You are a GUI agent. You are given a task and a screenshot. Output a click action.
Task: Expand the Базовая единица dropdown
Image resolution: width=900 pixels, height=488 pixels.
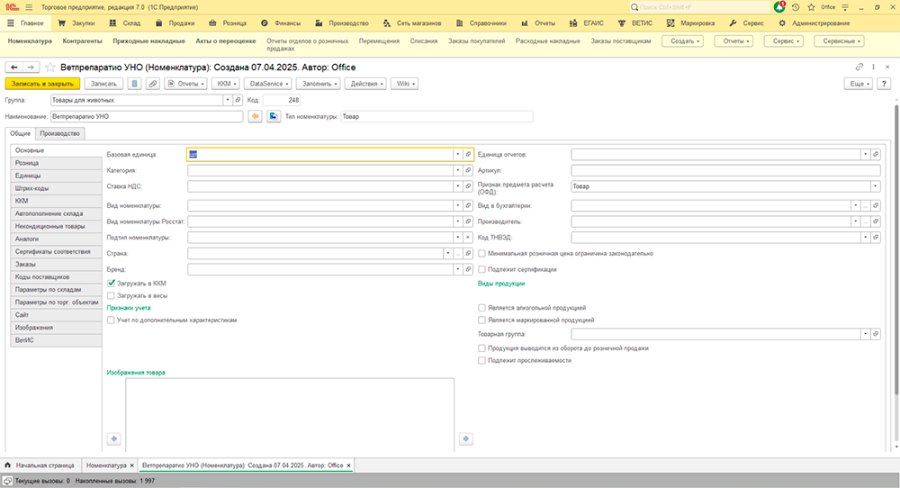[x=457, y=154]
